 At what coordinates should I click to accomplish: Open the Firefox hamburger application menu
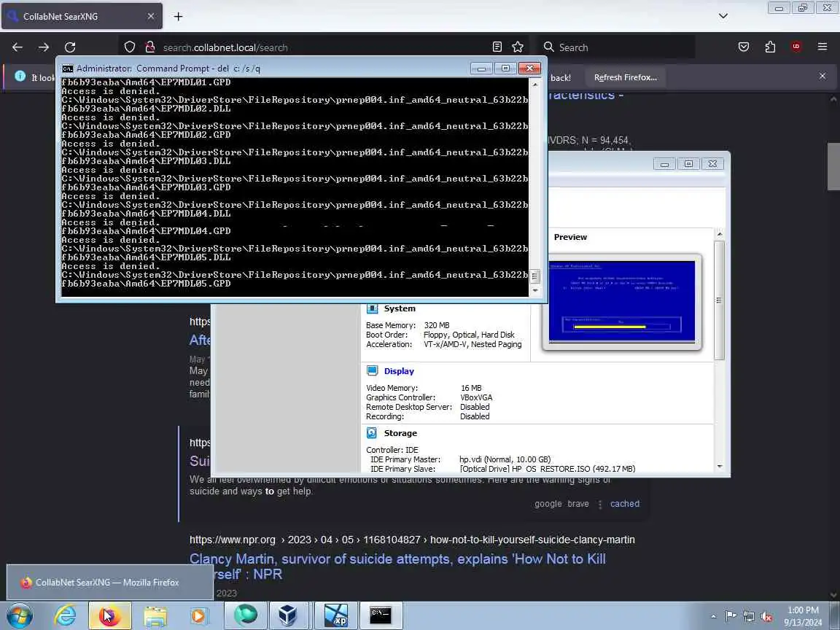822,47
